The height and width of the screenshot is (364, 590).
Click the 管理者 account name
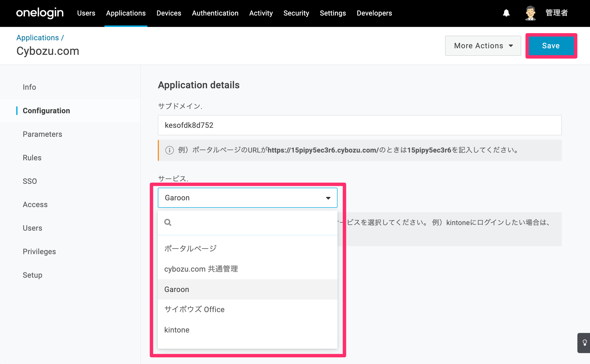[x=556, y=13]
